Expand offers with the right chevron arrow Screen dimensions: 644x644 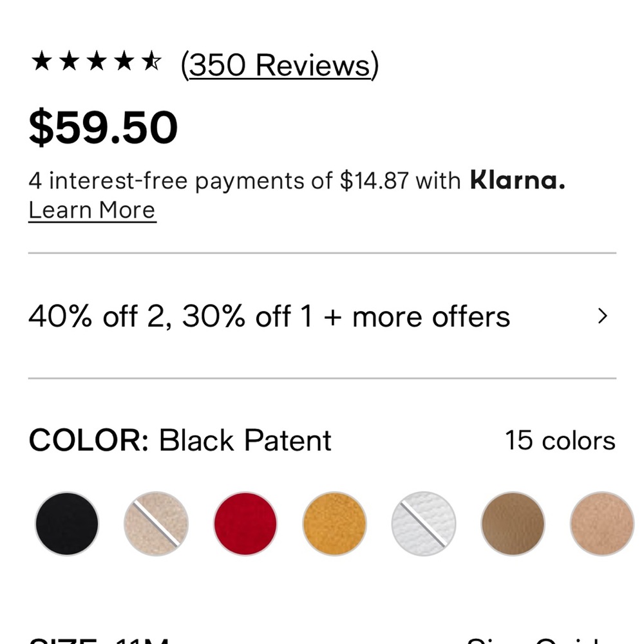pos(602,316)
